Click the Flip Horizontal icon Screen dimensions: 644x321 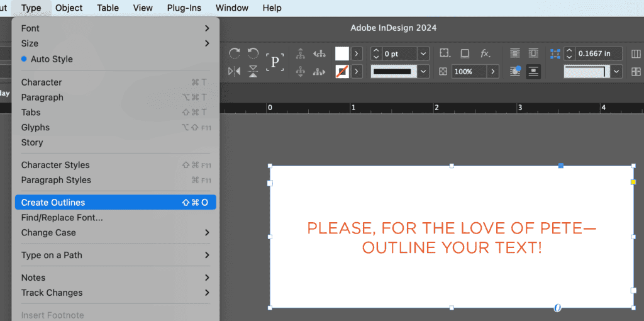click(234, 72)
